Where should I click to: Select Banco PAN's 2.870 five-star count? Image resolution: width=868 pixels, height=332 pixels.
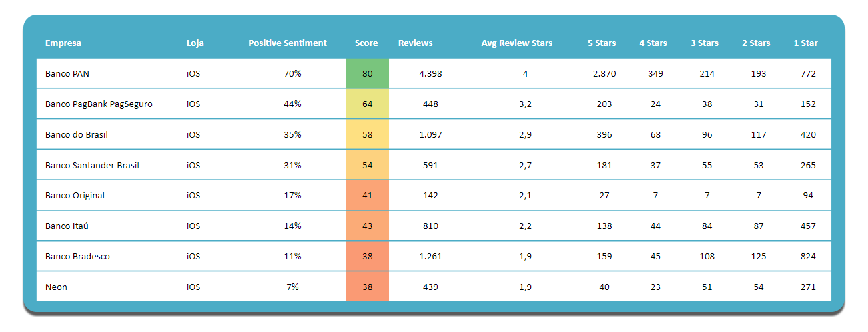(604, 74)
